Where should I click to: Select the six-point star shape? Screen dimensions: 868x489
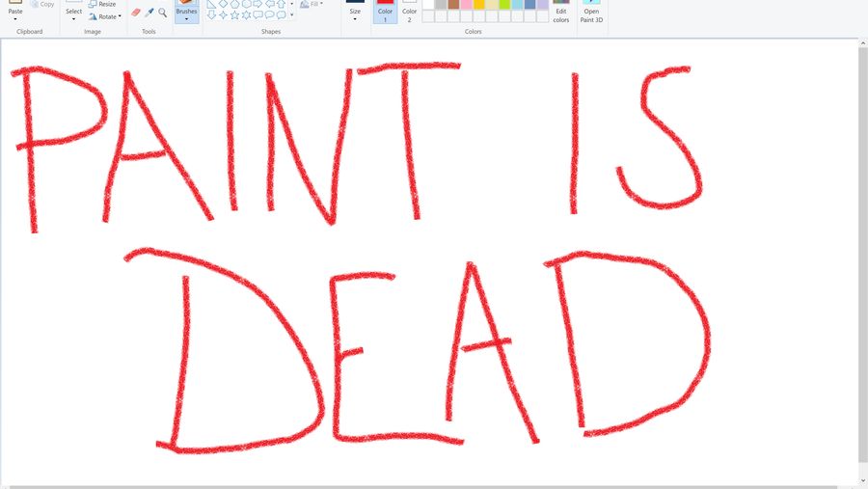click(x=246, y=15)
